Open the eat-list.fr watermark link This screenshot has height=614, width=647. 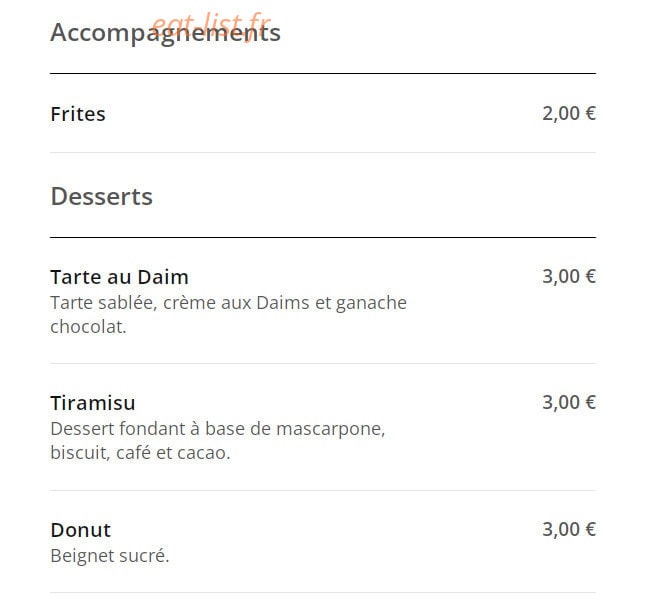coord(211,26)
